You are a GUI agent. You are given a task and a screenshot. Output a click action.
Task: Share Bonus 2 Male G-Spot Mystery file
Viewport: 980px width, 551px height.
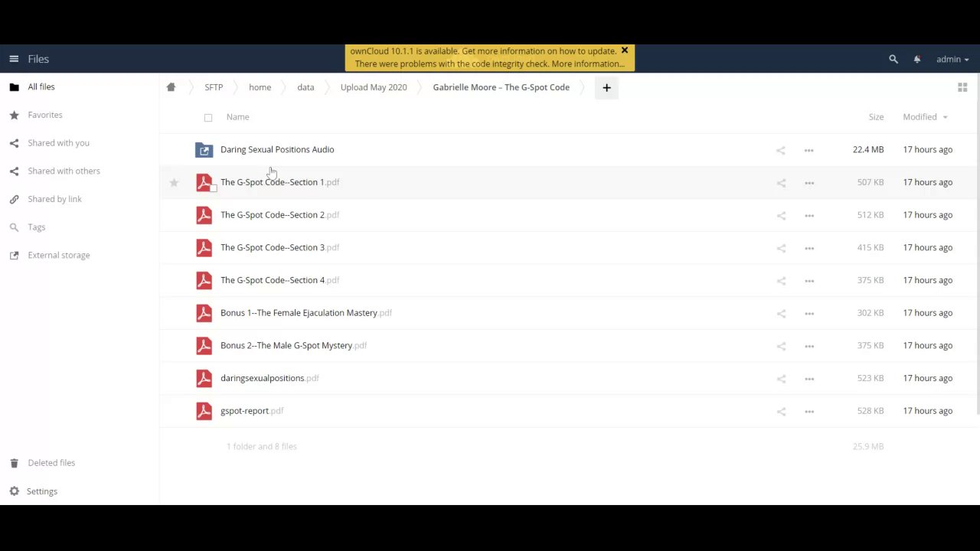pyautogui.click(x=781, y=346)
